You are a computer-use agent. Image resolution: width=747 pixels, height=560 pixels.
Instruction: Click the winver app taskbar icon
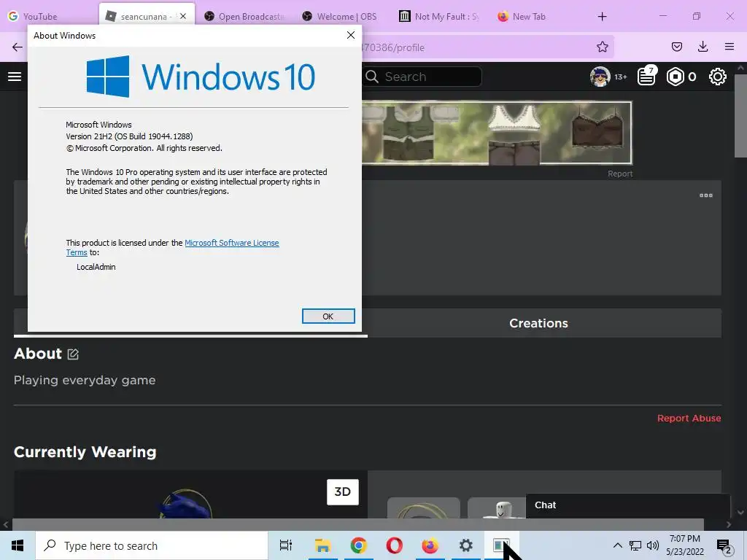[x=501, y=545]
